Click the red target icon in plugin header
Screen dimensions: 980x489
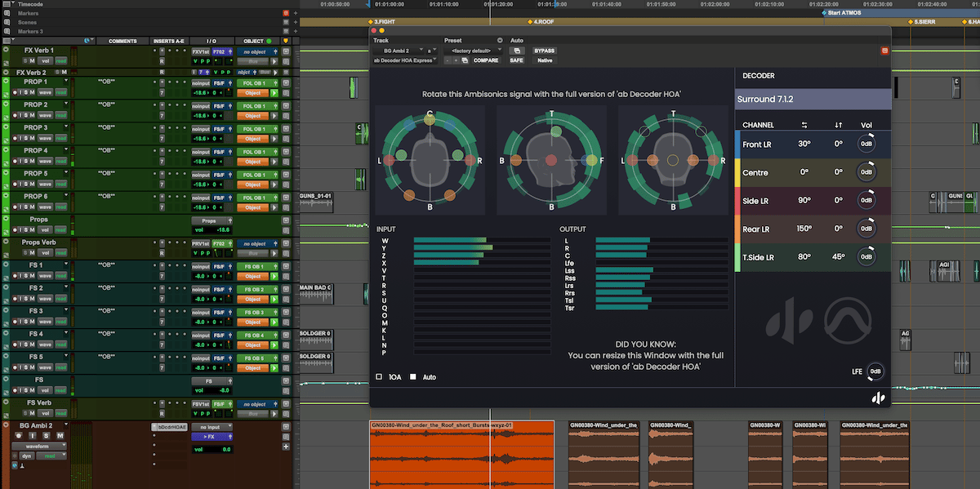pyautogui.click(x=884, y=51)
